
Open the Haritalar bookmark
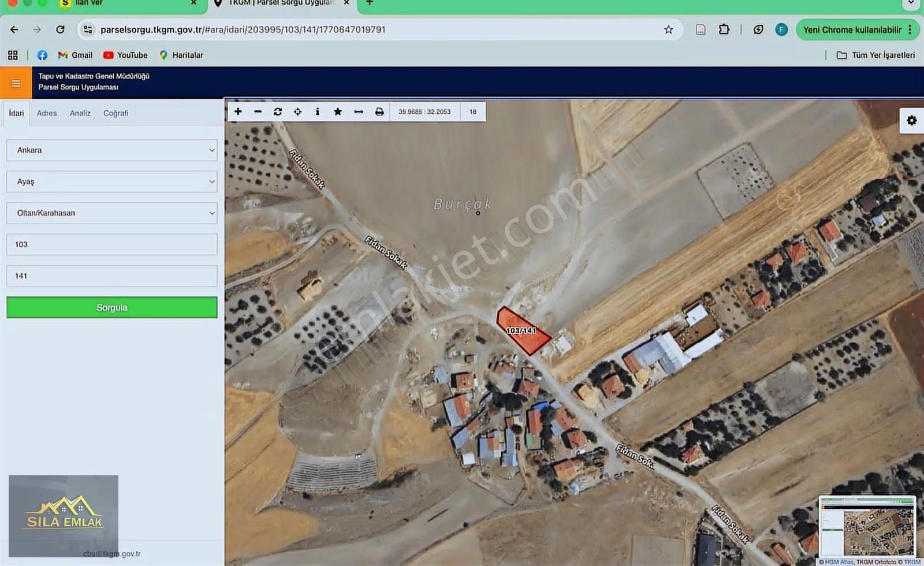click(x=181, y=55)
